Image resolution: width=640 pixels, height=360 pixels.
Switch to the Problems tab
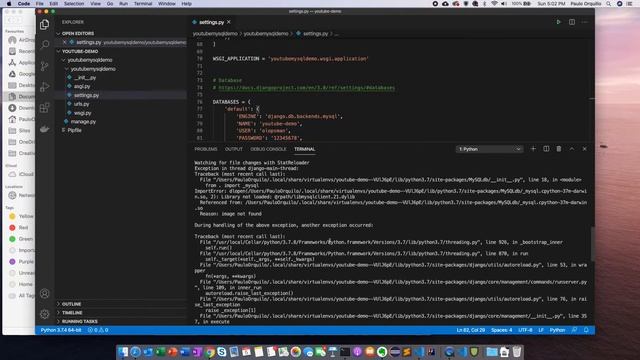(206, 149)
